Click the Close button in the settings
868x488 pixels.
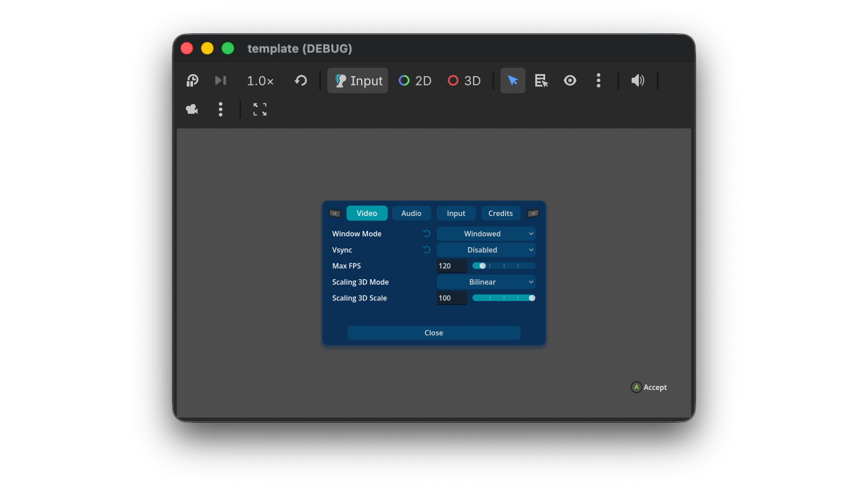point(434,333)
